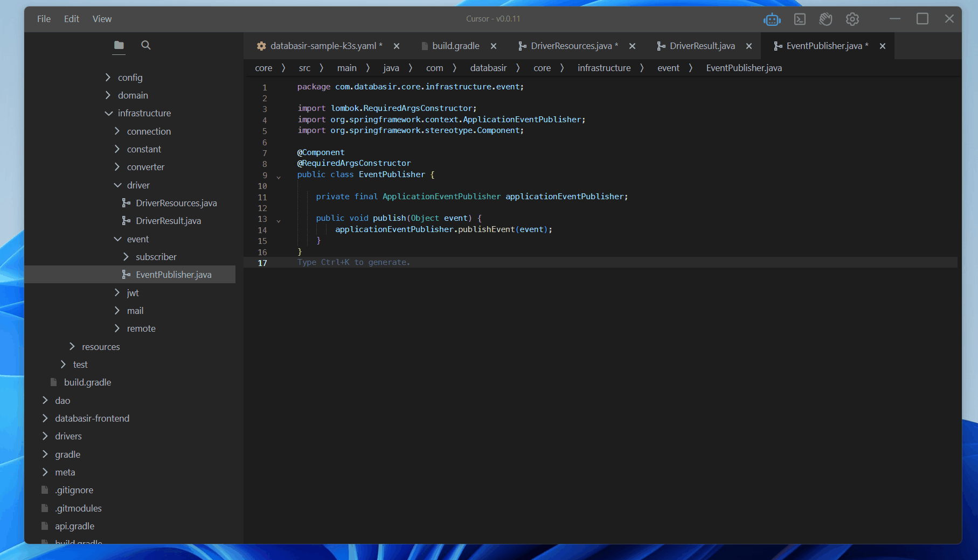The width and height of the screenshot is (978, 560).
Task: Select the file explorer folder icon
Action: coord(119,45)
